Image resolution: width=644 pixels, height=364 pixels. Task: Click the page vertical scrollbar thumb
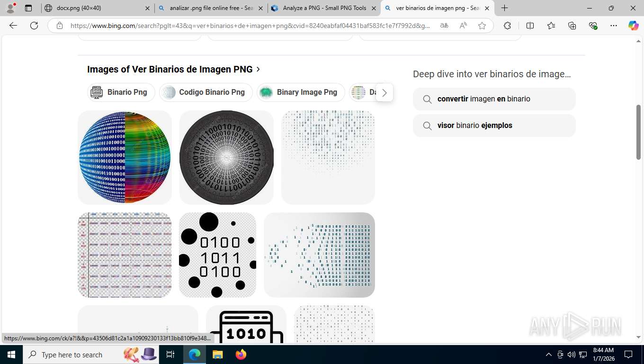pyautogui.click(x=638, y=132)
